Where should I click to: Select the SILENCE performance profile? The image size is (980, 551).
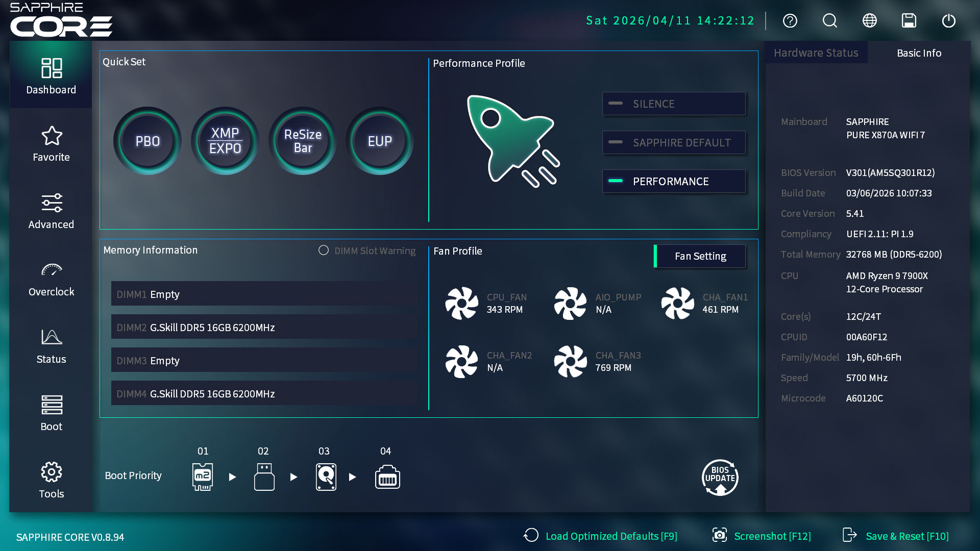(x=674, y=104)
